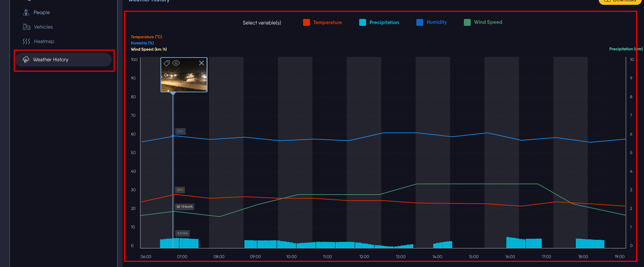The height and width of the screenshot is (267, 644).
Task: Click the tag icon on the image popup
Action: [167, 63]
